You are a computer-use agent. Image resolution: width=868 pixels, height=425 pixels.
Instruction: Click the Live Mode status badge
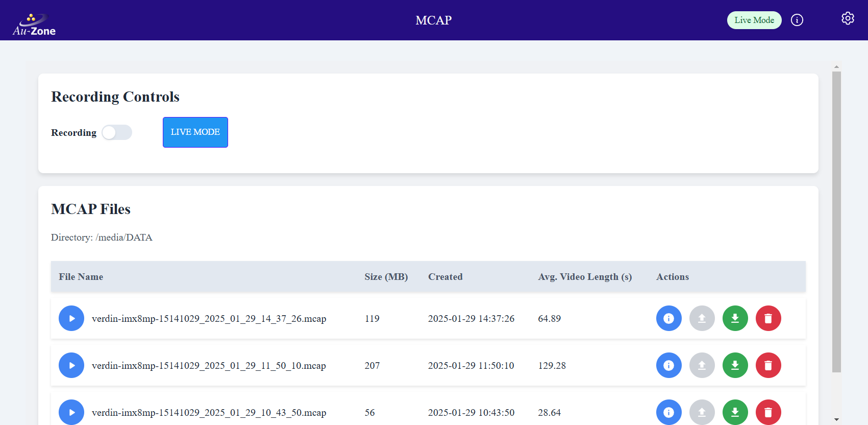(754, 20)
